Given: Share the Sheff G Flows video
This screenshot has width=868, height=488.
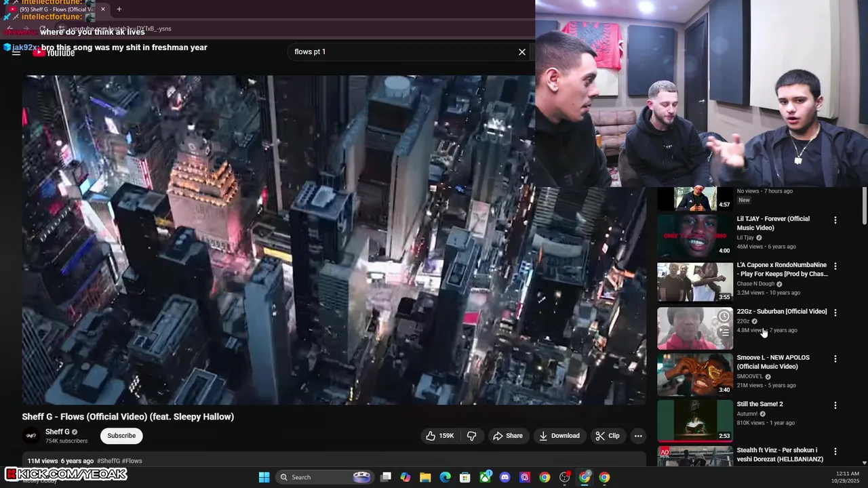Looking at the screenshot, I should click(508, 436).
